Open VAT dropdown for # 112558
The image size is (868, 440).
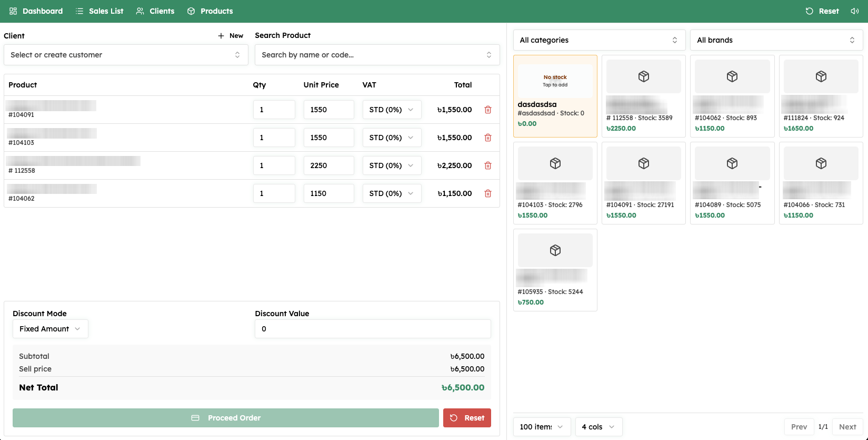click(392, 165)
